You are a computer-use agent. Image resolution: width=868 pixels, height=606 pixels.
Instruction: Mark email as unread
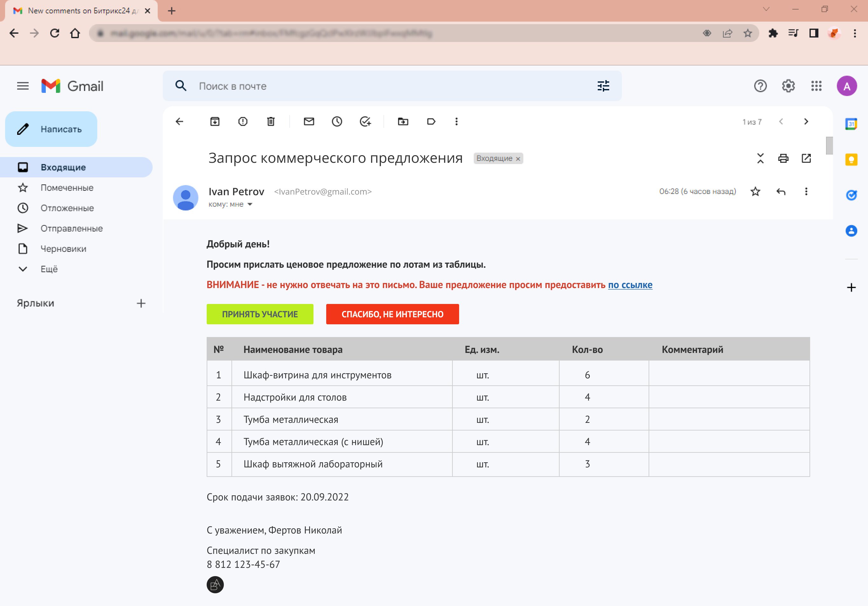tap(309, 121)
